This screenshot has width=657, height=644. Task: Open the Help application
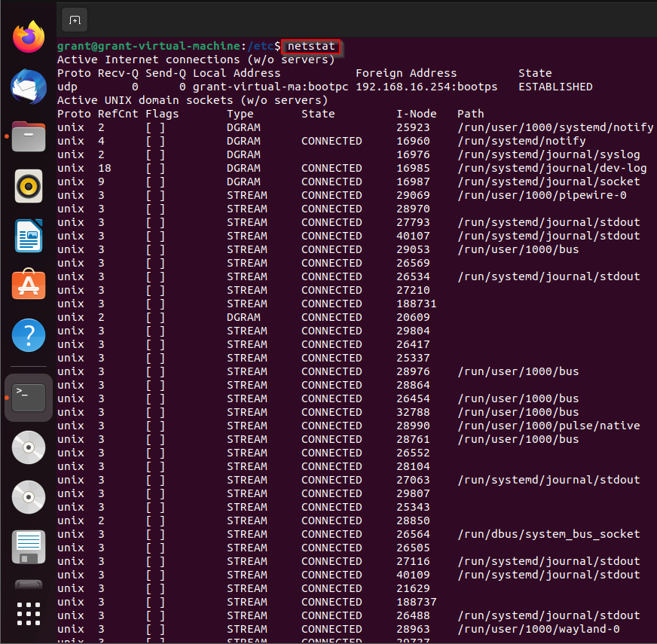28,334
